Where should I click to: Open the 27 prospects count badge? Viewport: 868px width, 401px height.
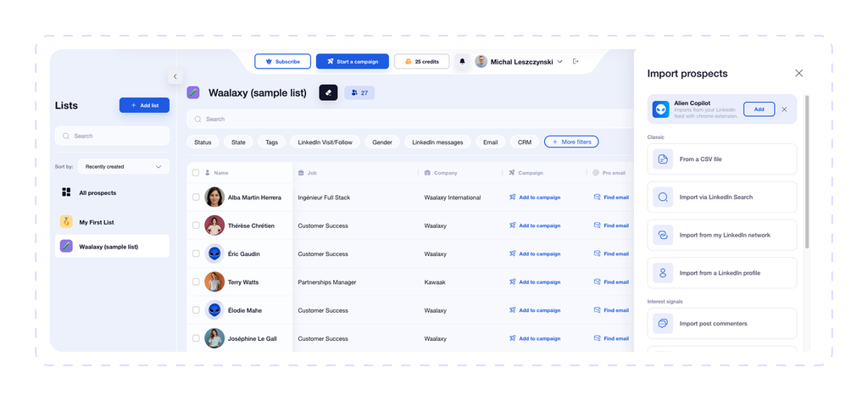[359, 92]
